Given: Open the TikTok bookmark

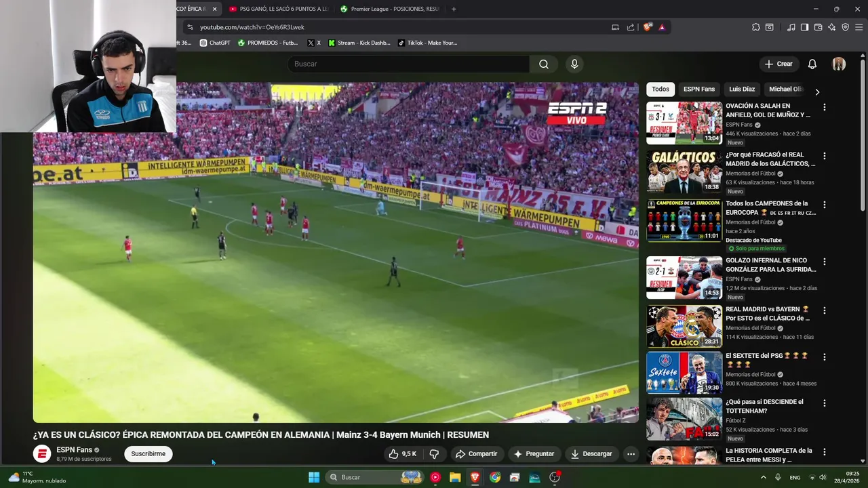Looking at the screenshot, I should tap(428, 43).
